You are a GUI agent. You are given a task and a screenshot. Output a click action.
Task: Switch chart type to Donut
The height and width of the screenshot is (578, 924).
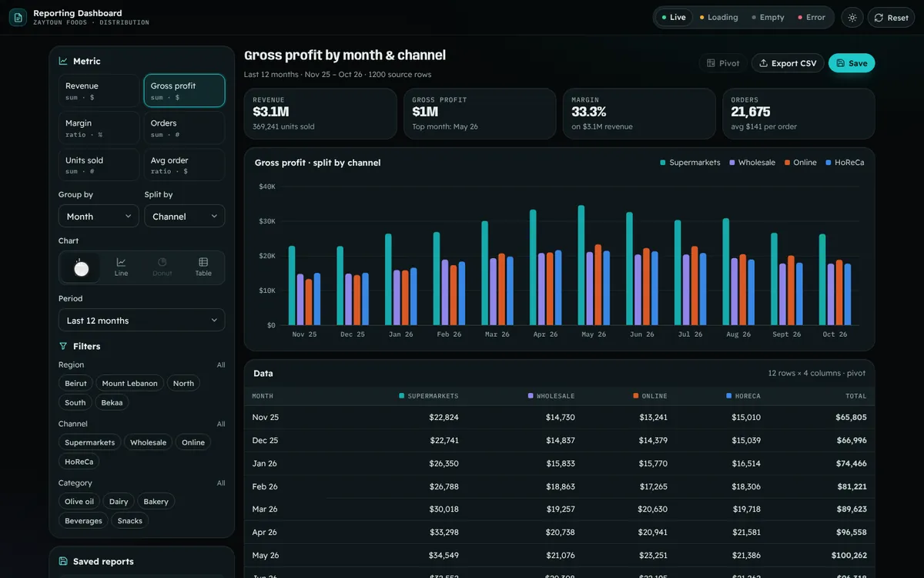(x=162, y=267)
